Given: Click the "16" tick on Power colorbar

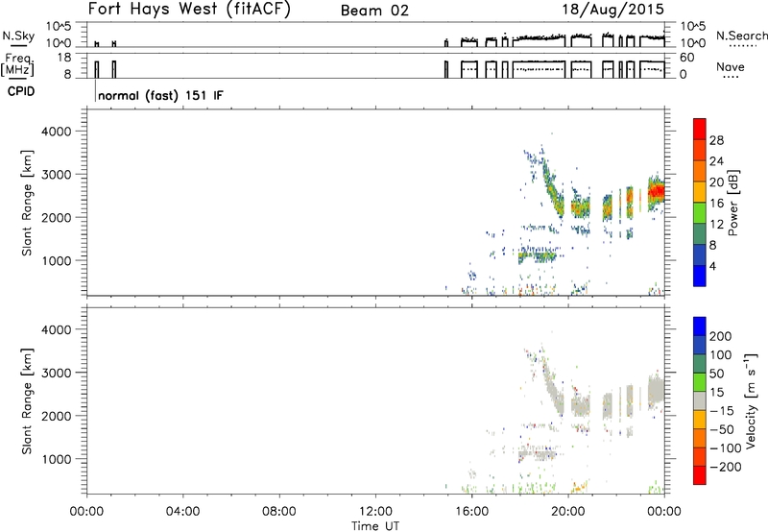Looking at the screenshot, I should point(716,204).
